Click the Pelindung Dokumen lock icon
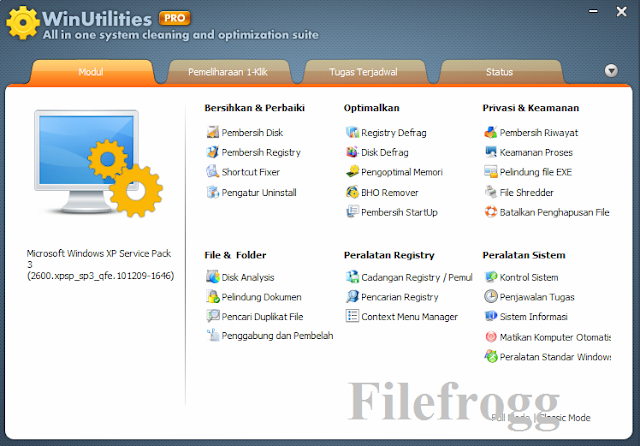Viewport: 640px width, 446px height. [x=213, y=296]
